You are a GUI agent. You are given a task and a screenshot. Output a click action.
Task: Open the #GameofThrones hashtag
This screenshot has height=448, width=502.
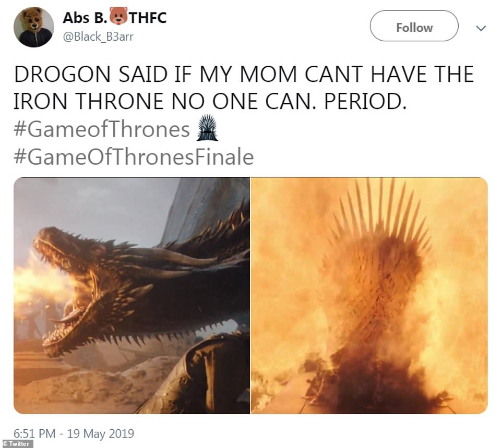pyautogui.click(x=102, y=129)
